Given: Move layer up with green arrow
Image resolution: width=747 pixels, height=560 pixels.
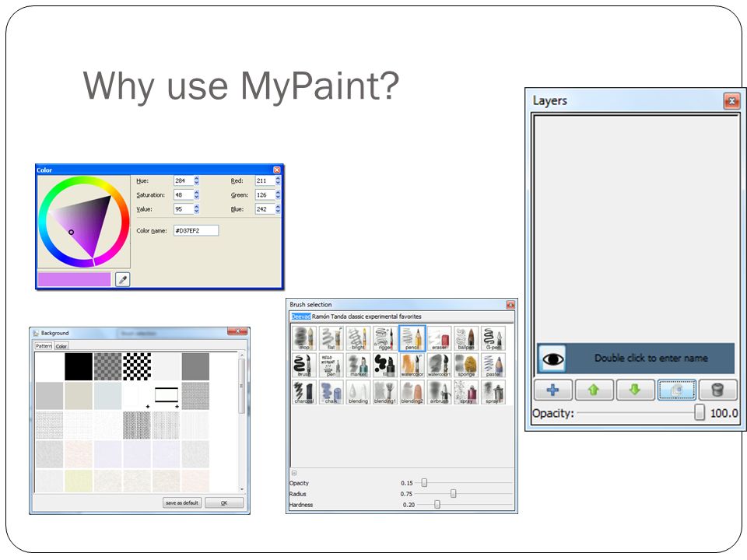Looking at the screenshot, I should tap(594, 390).
